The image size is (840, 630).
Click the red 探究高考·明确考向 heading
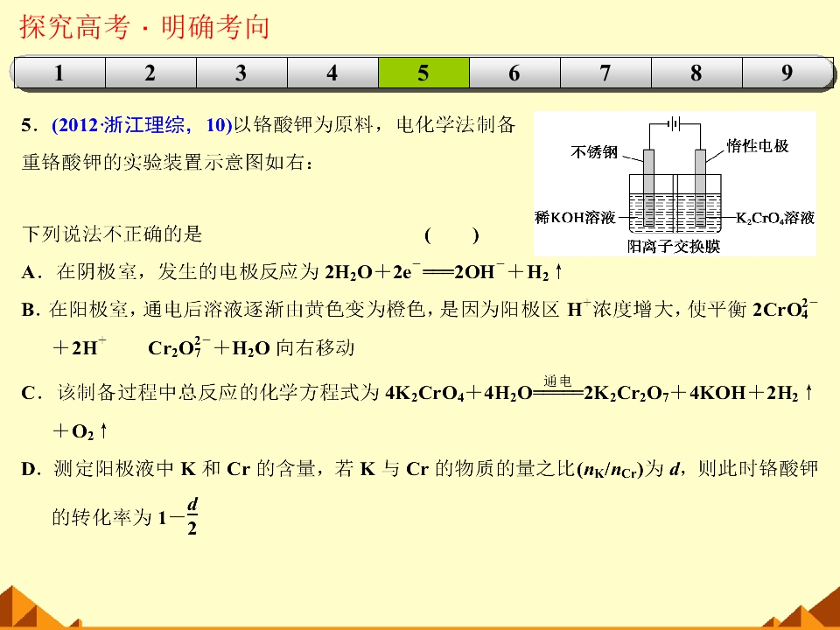144,27
